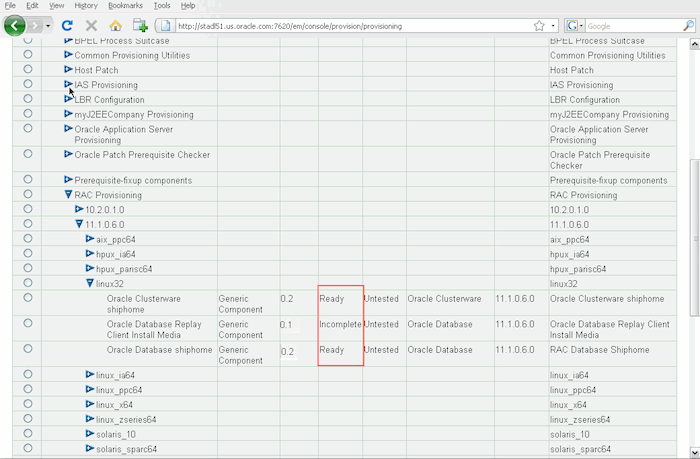Viewport: 700px width, 459px height.
Task: Click the 0.1 revision value
Action: coord(286,325)
